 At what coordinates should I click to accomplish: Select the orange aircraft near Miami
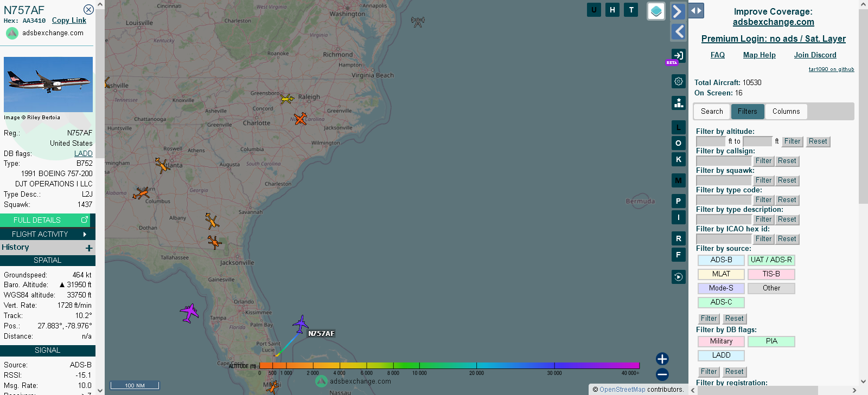click(x=272, y=387)
